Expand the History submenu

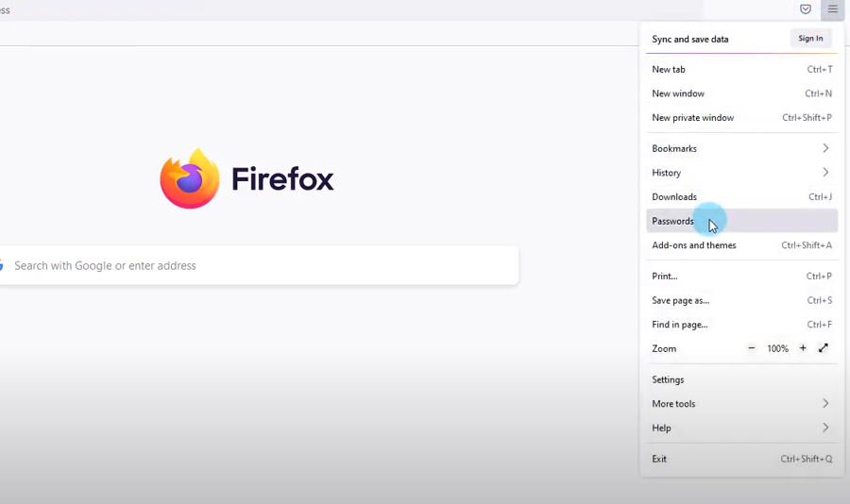click(x=741, y=173)
